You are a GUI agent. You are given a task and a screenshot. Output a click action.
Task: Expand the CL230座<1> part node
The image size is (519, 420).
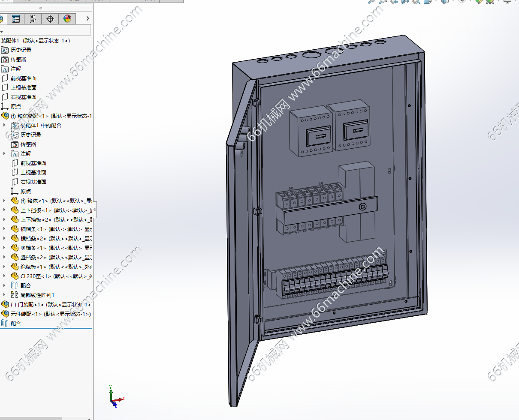pyautogui.click(x=5, y=276)
